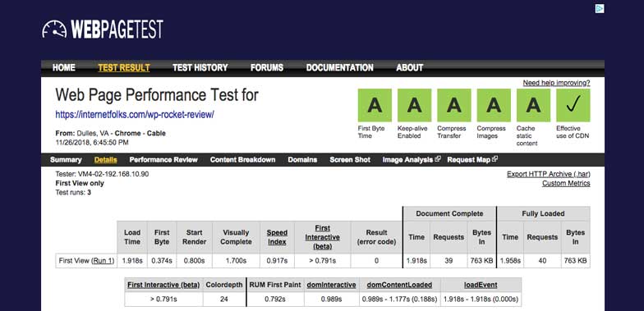Click the WebPageTest logo
The width and height of the screenshot is (644, 311).
point(103,30)
